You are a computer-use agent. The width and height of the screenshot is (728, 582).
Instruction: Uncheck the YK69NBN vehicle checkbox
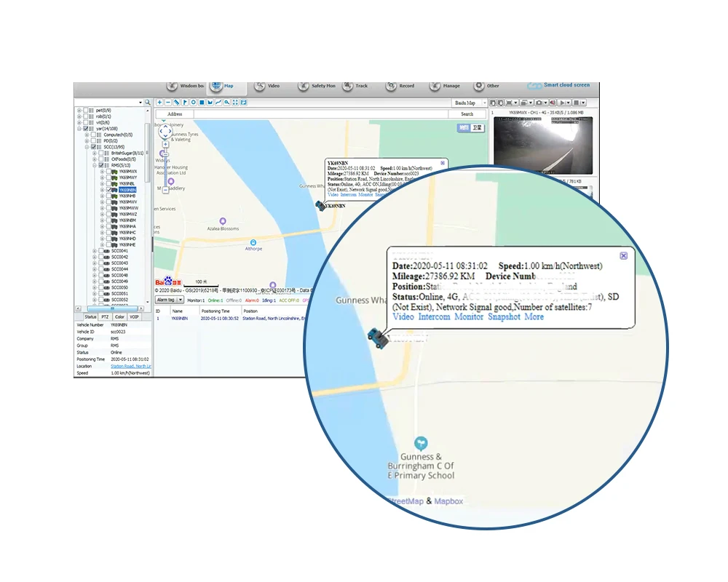pyautogui.click(x=108, y=190)
